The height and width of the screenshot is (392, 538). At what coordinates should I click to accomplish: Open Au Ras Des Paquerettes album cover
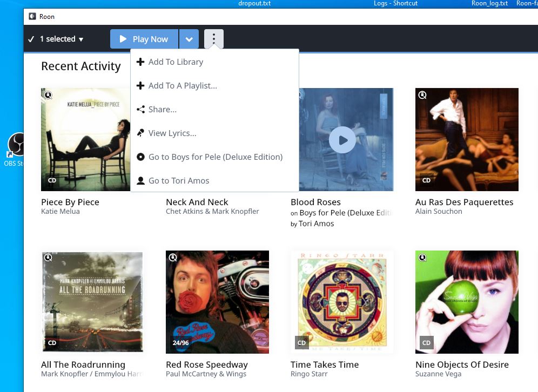coord(467,140)
